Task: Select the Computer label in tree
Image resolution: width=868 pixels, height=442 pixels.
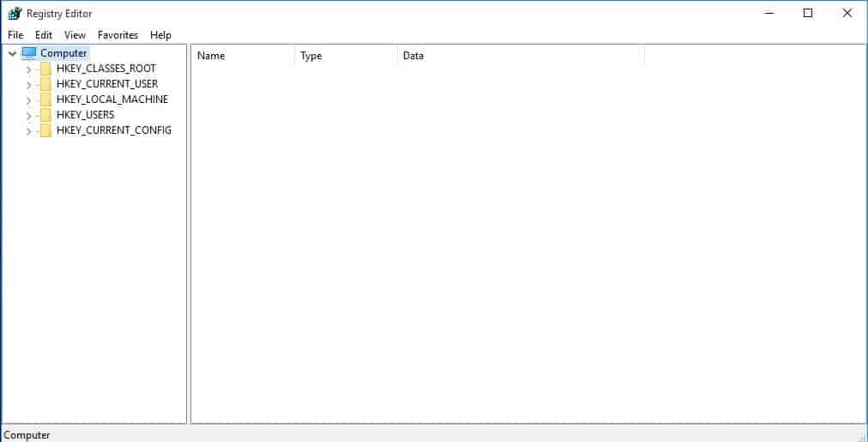Action: [63, 53]
